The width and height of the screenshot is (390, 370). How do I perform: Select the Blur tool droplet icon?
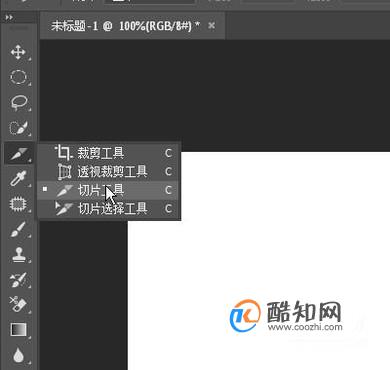pyautogui.click(x=19, y=355)
